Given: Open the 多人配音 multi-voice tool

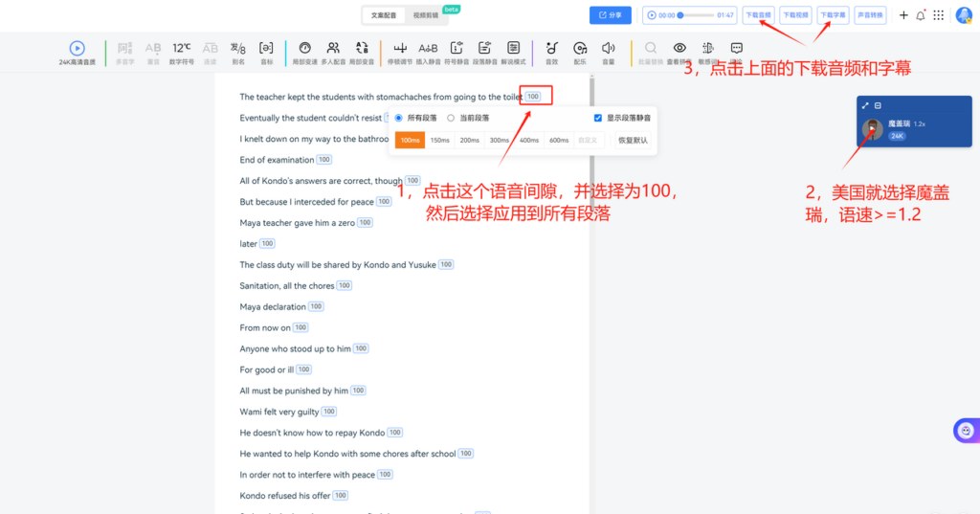Looking at the screenshot, I should click(x=333, y=53).
